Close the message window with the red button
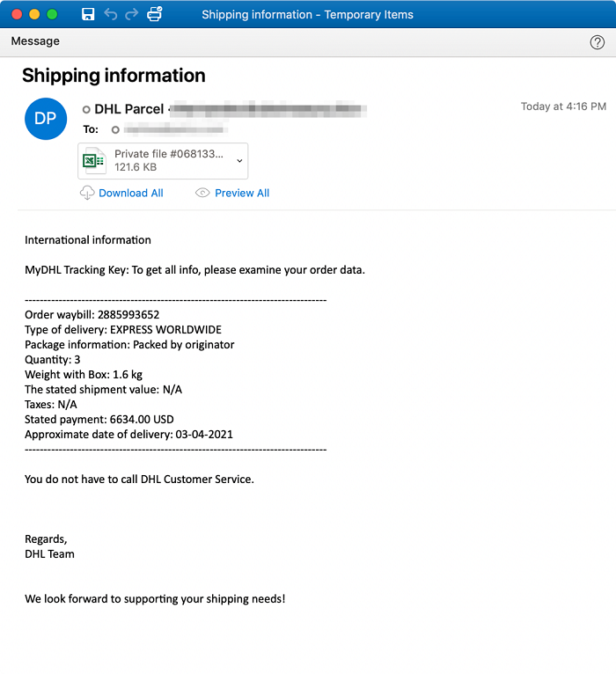 pos(17,14)
